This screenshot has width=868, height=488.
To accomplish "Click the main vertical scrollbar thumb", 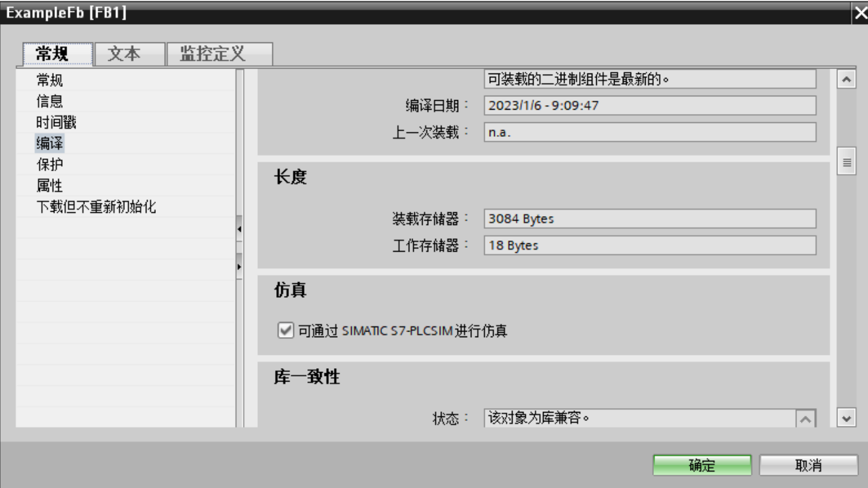I will tap(846, 161).
